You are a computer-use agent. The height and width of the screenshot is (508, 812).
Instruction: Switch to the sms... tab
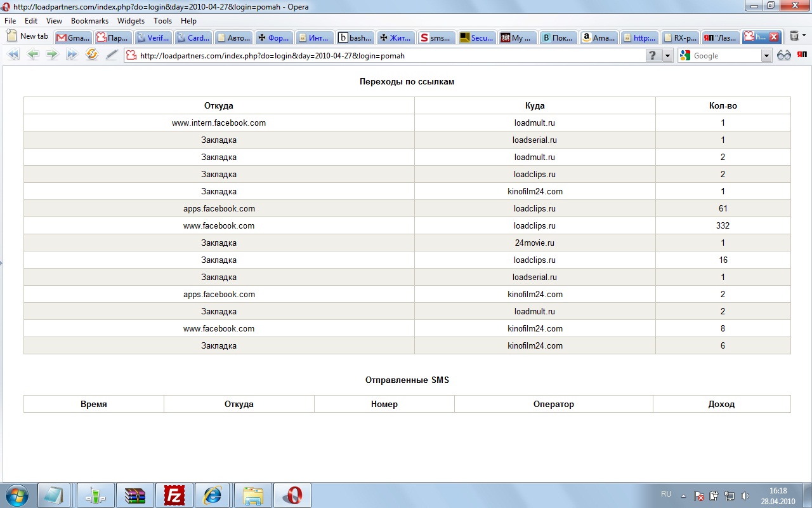(435, 37)
